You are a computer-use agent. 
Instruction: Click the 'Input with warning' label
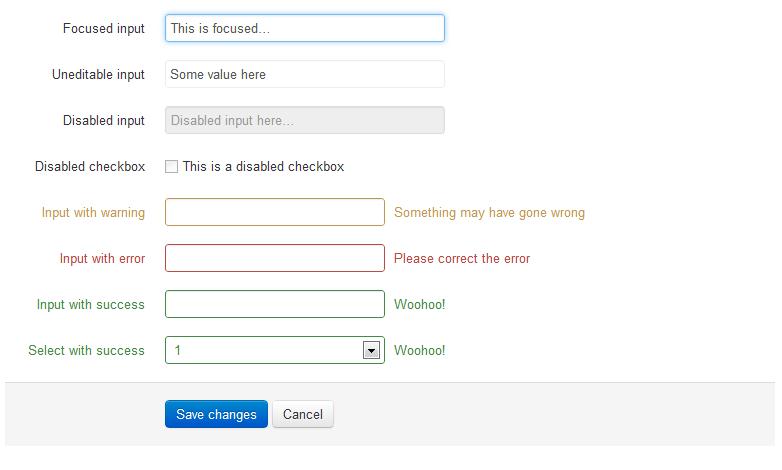click(93, 213)
